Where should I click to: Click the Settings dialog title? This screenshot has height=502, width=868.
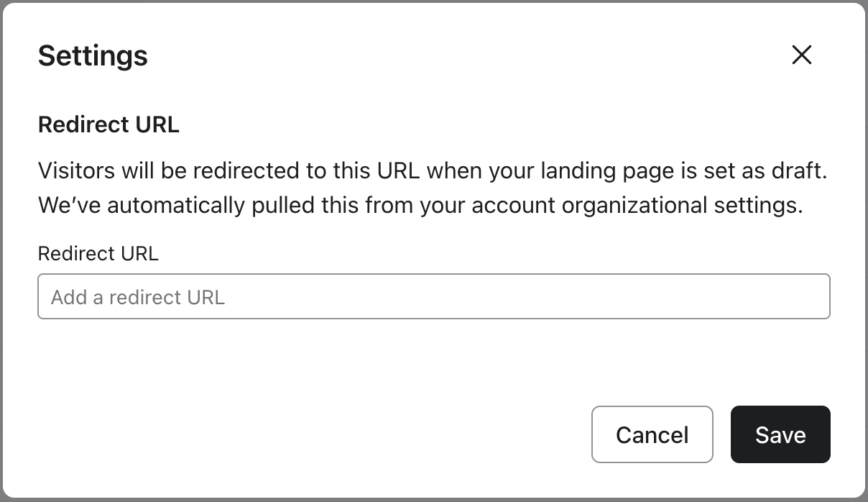(x=93, y=55)
